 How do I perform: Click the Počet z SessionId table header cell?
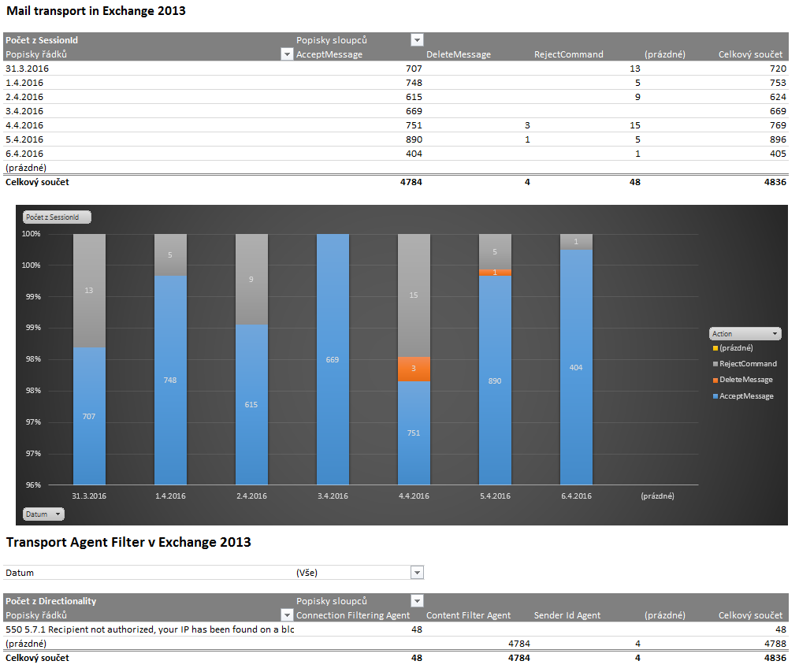click(42, 39)
